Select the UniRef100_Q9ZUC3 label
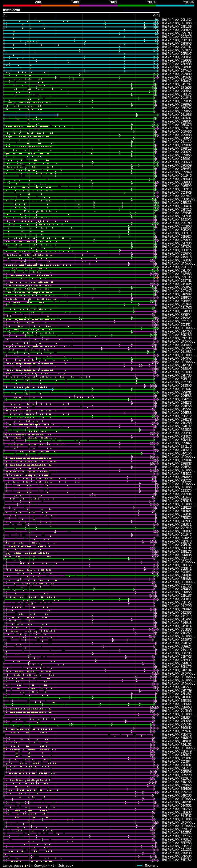 [x=177, y=50]
